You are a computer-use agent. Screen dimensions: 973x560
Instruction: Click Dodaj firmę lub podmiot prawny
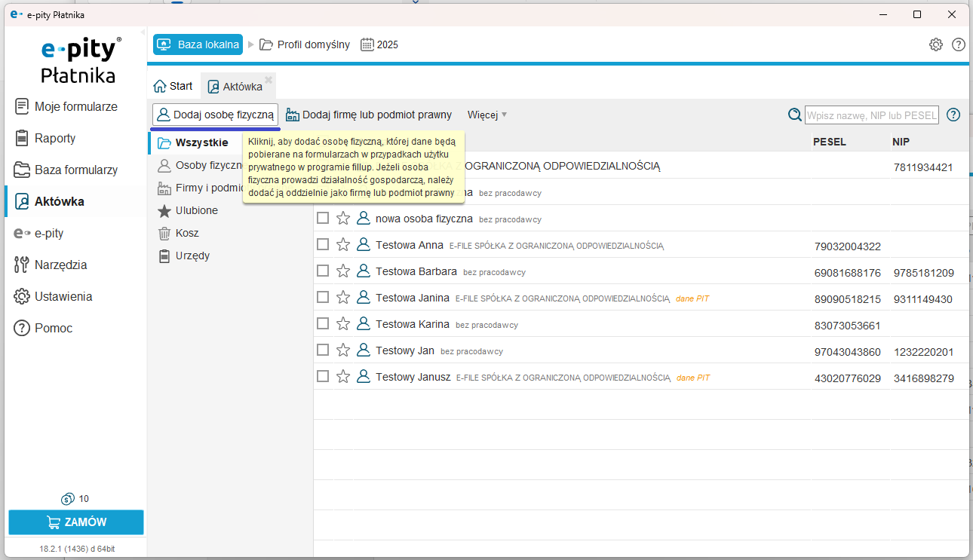pyautogui.click(x=369, y=115)
